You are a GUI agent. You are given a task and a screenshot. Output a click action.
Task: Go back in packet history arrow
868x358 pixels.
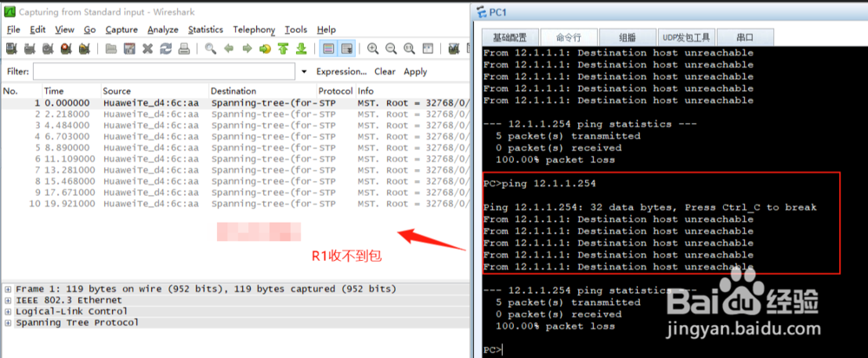click(228, 49)
